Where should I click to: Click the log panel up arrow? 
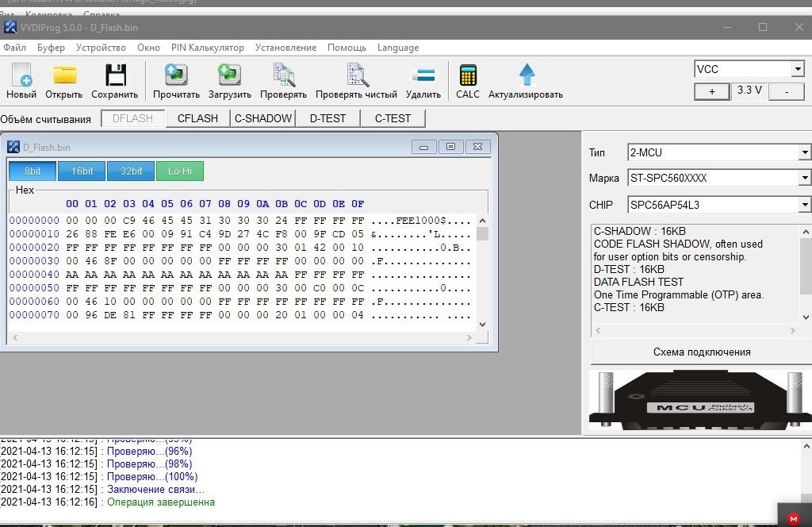point(806,446)
